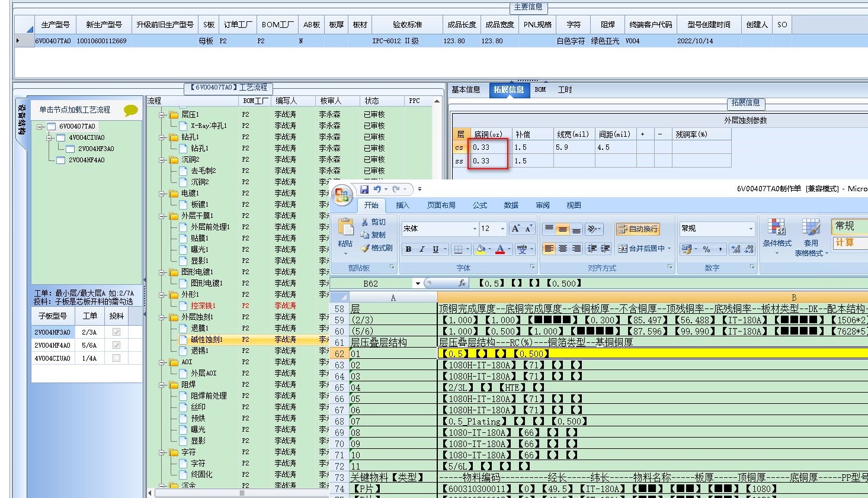The image size is (868, 498).
Task: Decrease font size with the small A icon
Action: 529,229
